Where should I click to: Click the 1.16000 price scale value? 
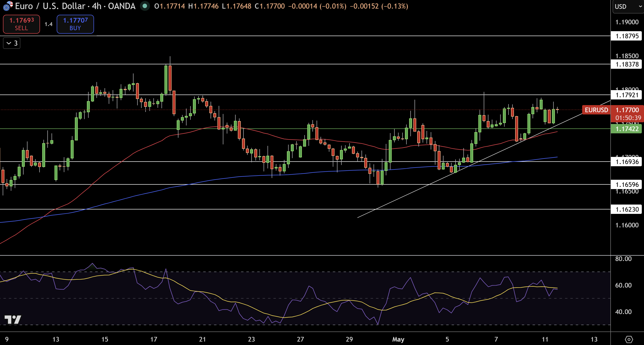(x=627, y=225)
